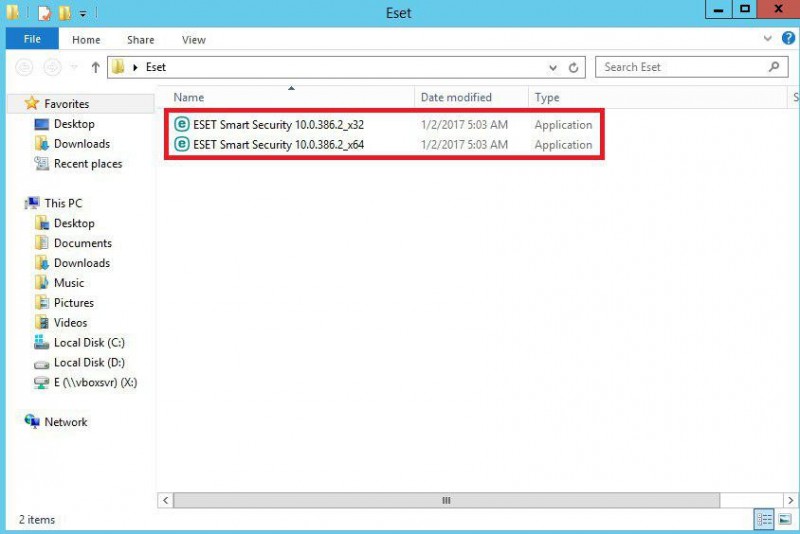The height and width of the screenshot is (534, 800).
Task: Switch to Large icons view
Action: point(785,520)
